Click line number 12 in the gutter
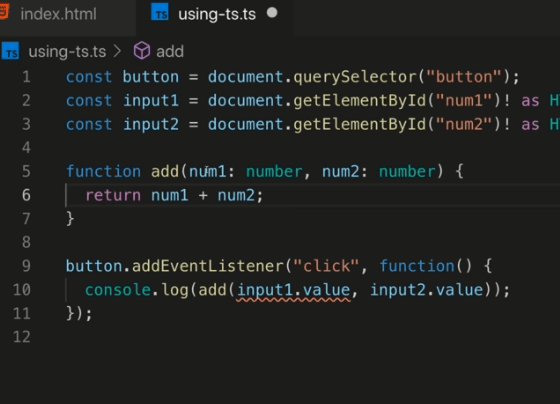The height and width of the screenshot is (404, 560). (x=22, y=337)
